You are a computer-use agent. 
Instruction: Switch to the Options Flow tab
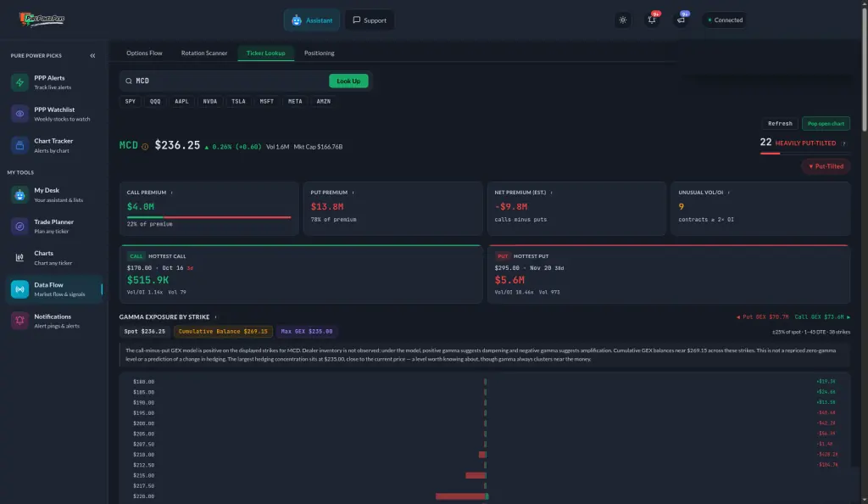point(144,53)
